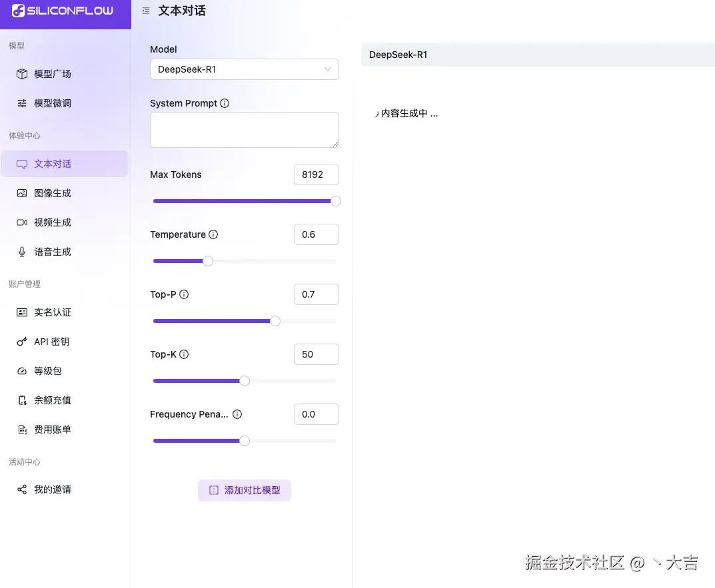Go to 图像生成 menu item
715x588 pixels.
[64, 193]
